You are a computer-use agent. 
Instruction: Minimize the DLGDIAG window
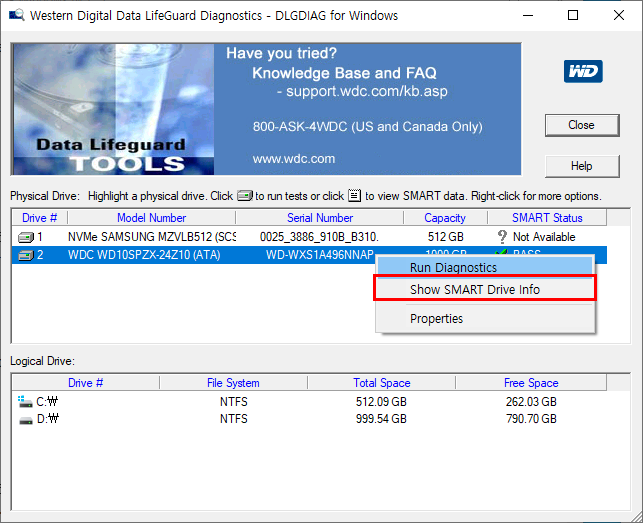[528, 16]
